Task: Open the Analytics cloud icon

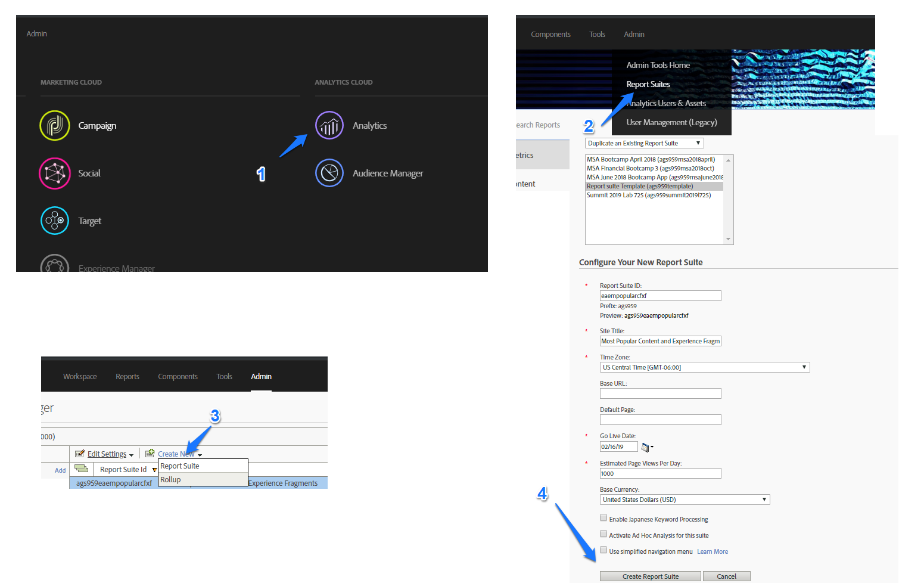Action: (x=329, y=125)
